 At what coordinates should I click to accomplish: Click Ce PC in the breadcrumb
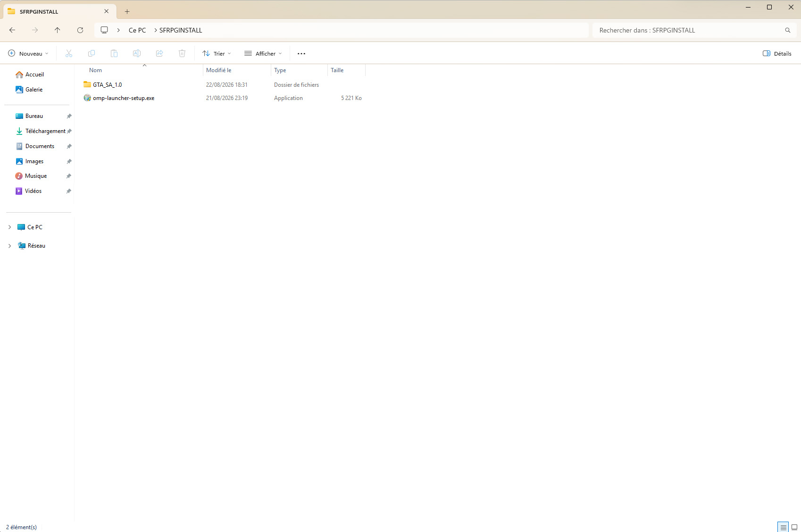pyautogui.click(x=137, y=30)
